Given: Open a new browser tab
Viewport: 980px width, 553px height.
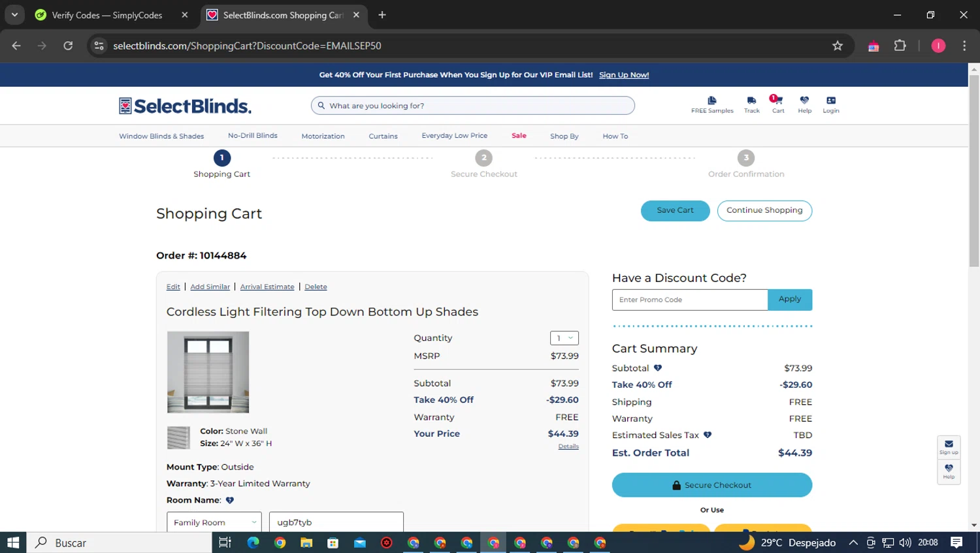Looking at the screenshot, I should pyautogui.click(x=382, y=15).
